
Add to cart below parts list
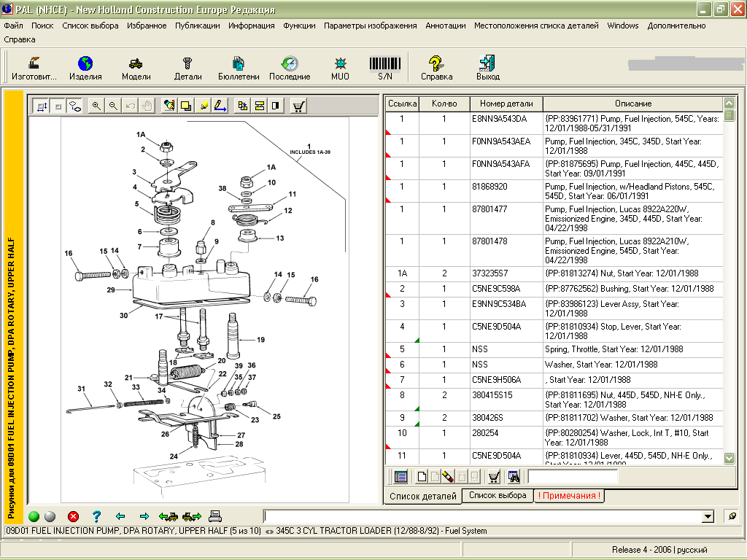click(x=494, y=476)
